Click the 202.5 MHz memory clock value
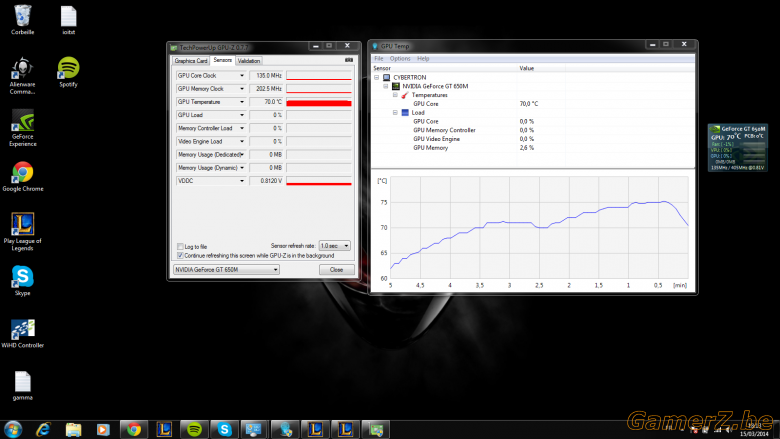This screenshot has width=780, height=439. (x=266, y=89)
